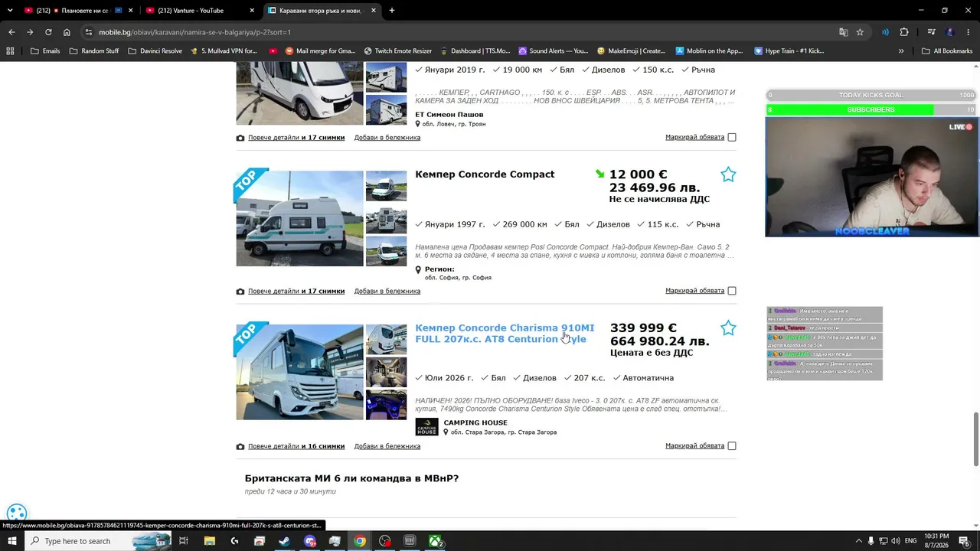
Task: Click the address bar URL
Action: tap(194, 32)
